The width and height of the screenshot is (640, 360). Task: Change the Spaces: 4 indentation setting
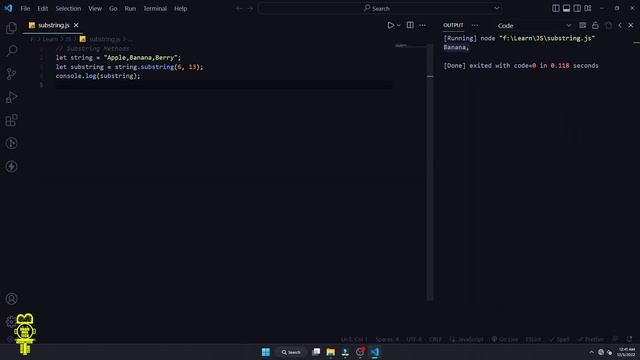click(387, 340)
